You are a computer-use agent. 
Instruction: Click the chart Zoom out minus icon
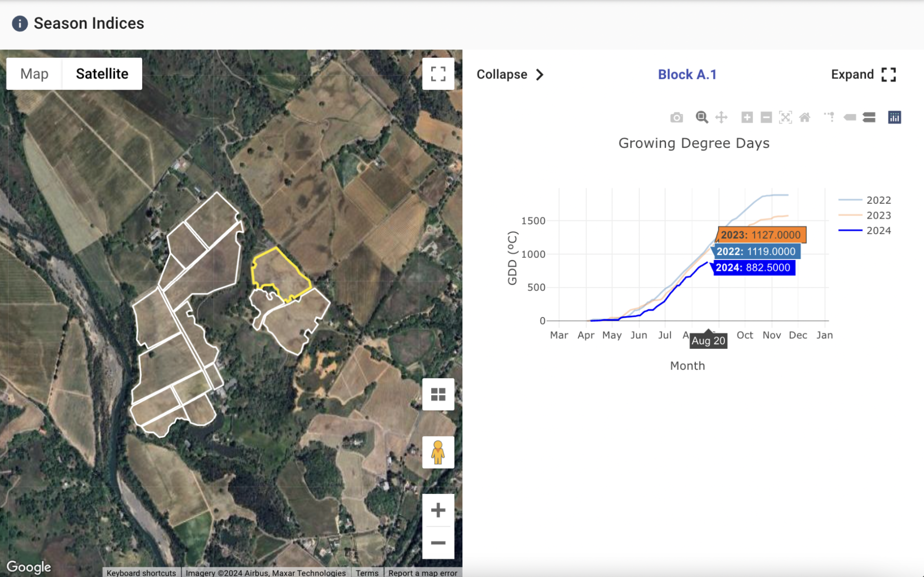(x=766, y=117)
